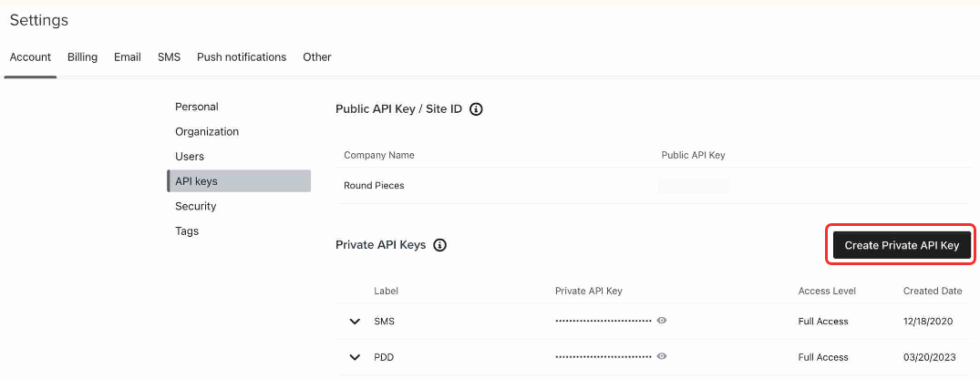
Task: Open Organization in the sidebar
Action: coord(207,132)
